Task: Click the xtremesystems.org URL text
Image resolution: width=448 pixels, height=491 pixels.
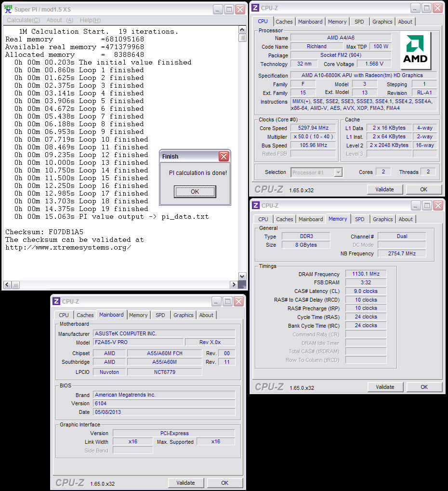Action: click(x=68, y=247)
